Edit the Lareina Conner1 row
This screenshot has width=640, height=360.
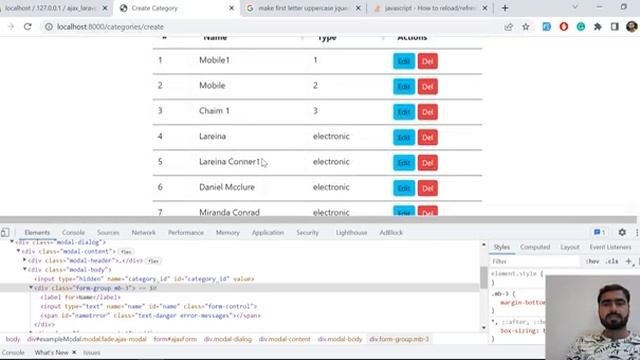point(404,162)
